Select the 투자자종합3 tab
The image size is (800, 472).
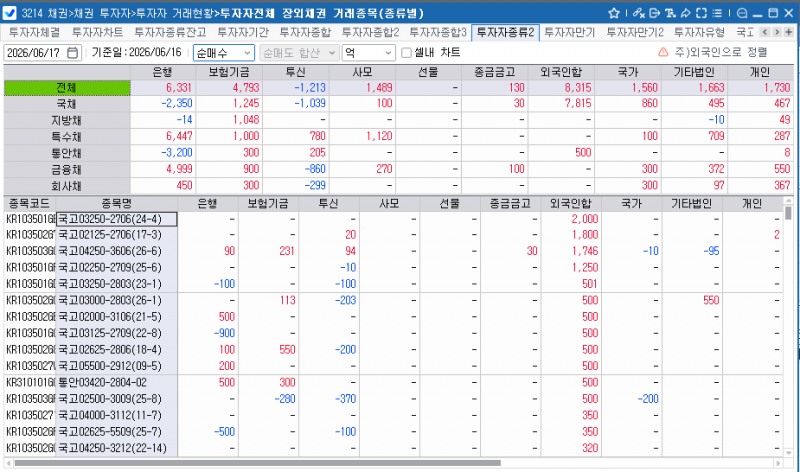(x=438, y=33)
